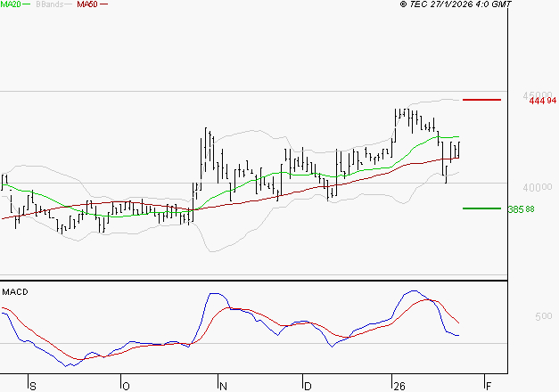
Task: Click the MA50 legend label
Action: point(87,4)
